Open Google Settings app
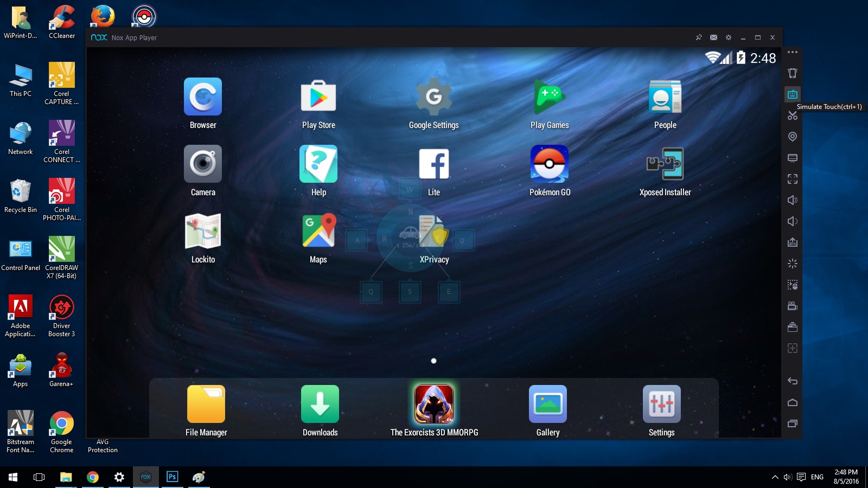Screen dimensions: 868x488 pos(434,97)
